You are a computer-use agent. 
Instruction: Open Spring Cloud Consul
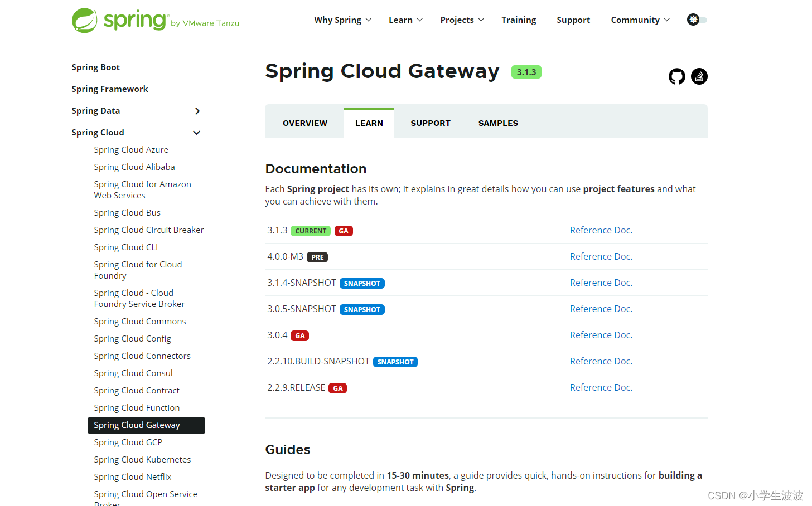(x=133, y=373)
